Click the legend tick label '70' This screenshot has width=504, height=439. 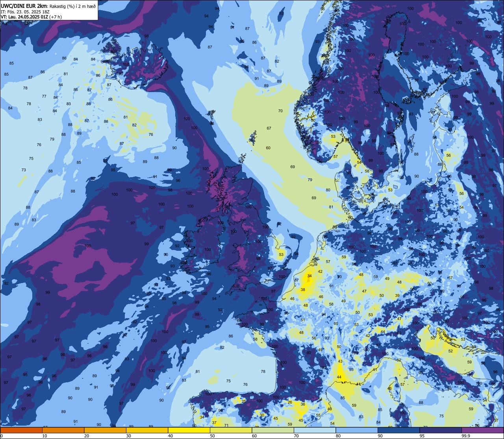pos(296,436)
